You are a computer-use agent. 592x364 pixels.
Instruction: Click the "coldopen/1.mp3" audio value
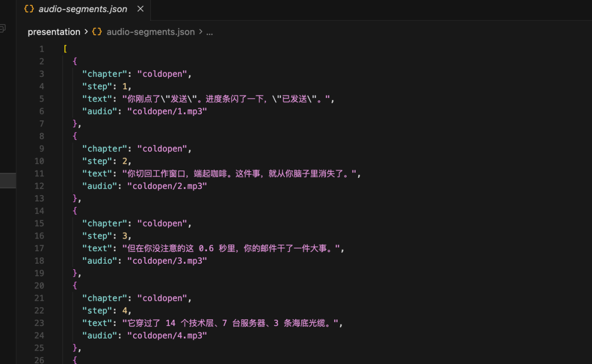point(167,111)
